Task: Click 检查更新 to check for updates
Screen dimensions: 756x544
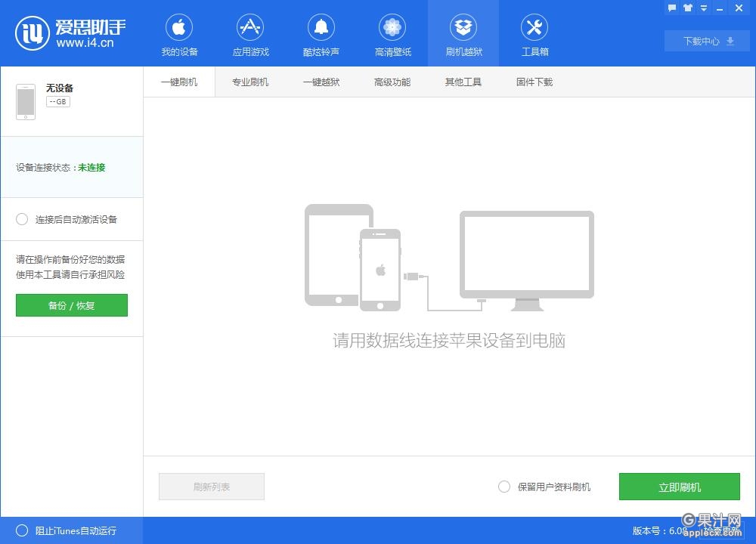Action: click(722, 531)
